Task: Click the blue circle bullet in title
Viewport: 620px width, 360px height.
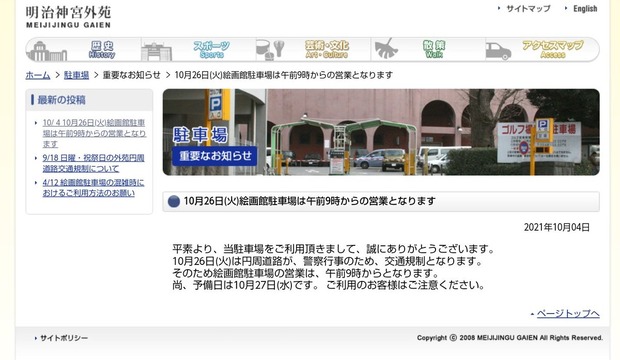Action: pyautogui.click(x=174, y=202)
